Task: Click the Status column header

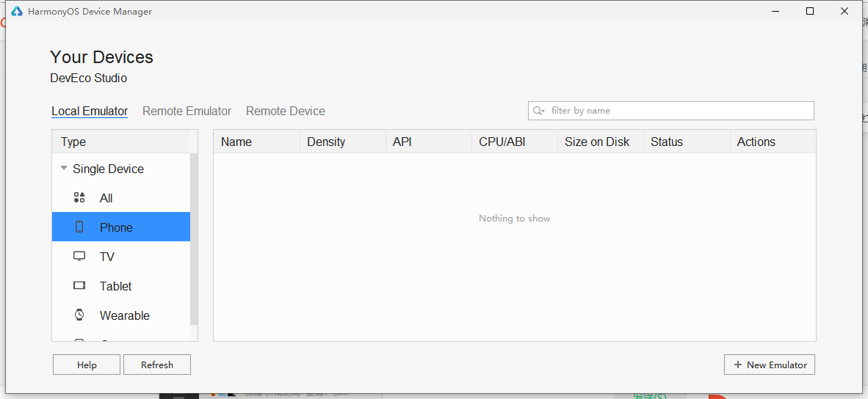Action: [687, 142]
